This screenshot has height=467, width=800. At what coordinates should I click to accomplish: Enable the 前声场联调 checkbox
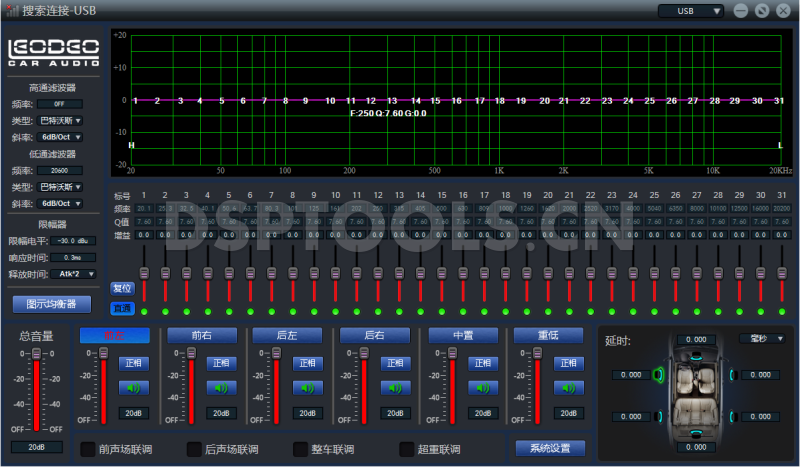pyautogui.click(x=88, y=449)
